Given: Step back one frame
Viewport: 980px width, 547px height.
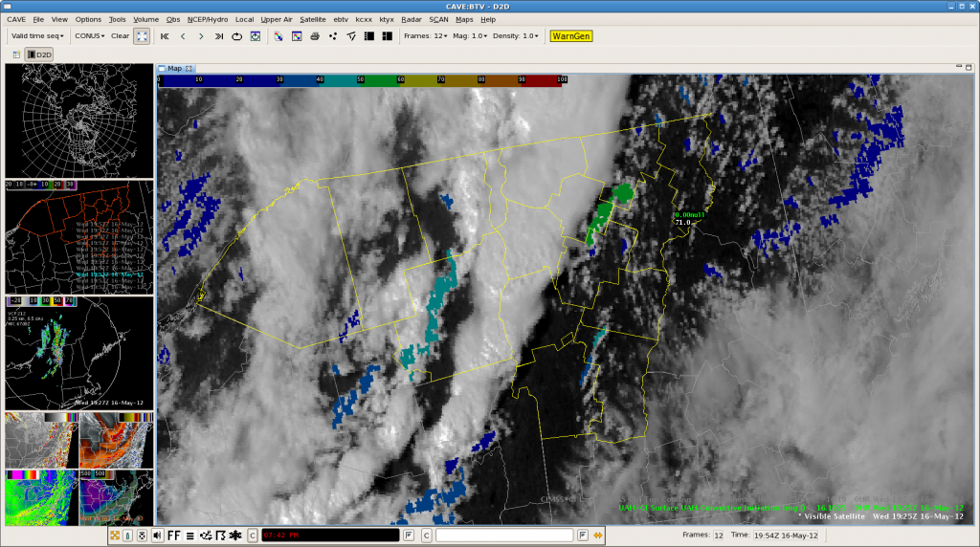Looking at the screenshot, I should tap(183, 36).
